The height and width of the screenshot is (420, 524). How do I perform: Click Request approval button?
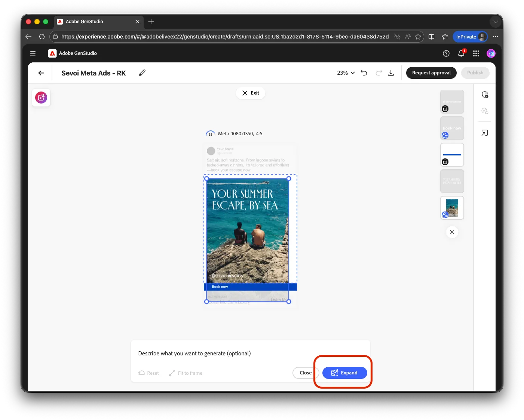click(431, 73)
